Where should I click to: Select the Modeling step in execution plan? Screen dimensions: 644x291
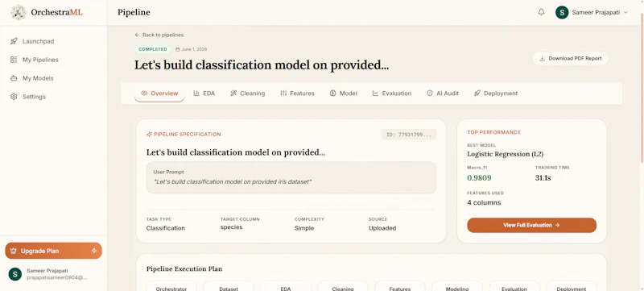(456, 288)
